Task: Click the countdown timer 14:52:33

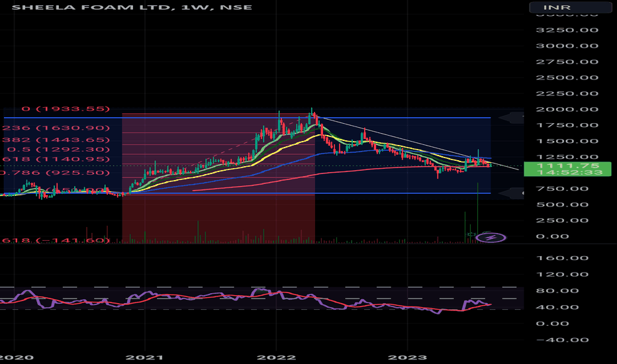Action: tap(569, 172)
